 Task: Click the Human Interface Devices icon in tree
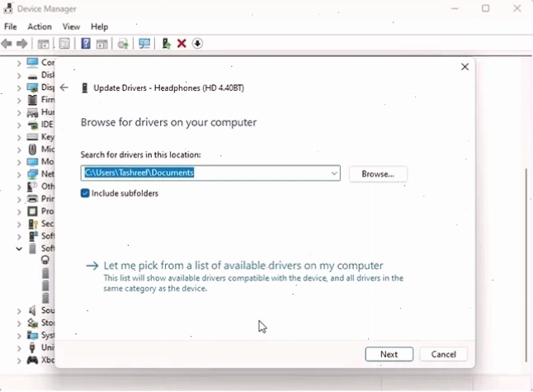(32, 112)
